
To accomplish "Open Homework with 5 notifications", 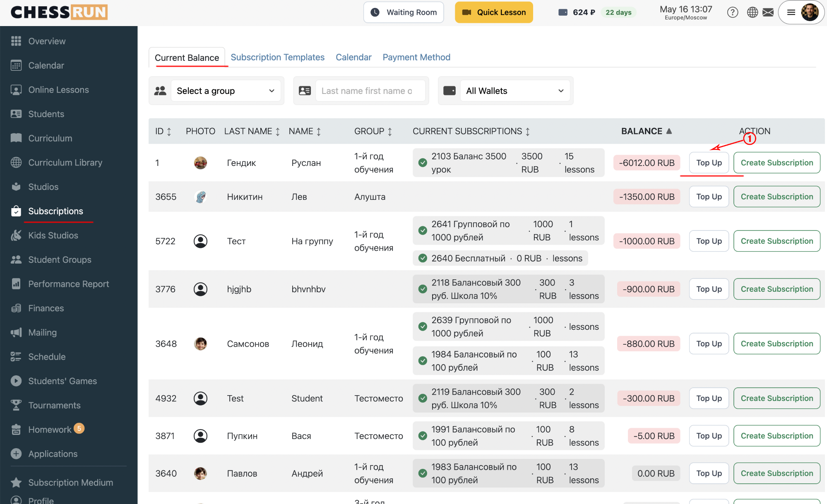I will tap(50, 430).
